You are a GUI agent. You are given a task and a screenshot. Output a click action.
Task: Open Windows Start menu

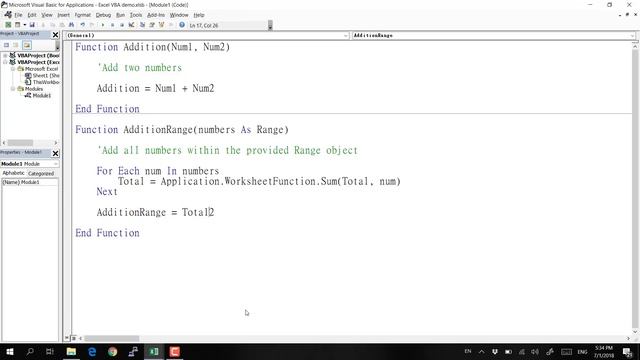10,351
